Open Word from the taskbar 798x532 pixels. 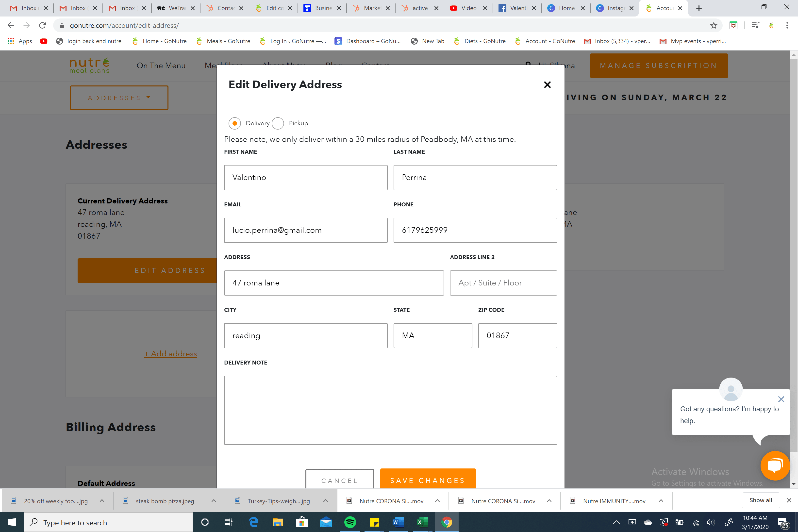point(398,522)
